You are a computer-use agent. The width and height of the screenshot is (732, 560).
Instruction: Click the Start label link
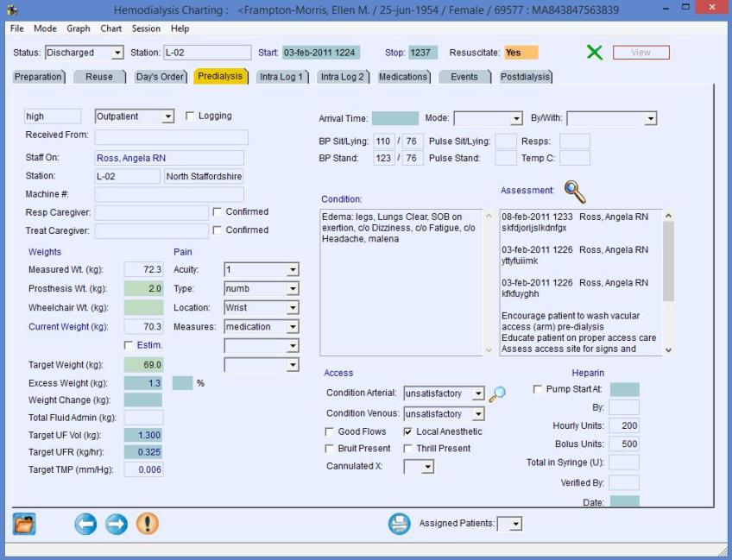pyautogui.click(x=268, y=53)
